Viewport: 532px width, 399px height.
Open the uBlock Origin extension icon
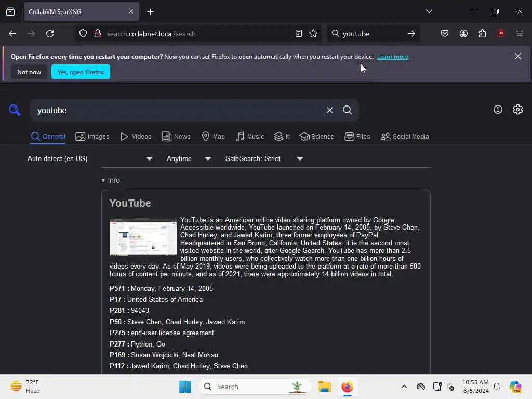click(501, 33)
